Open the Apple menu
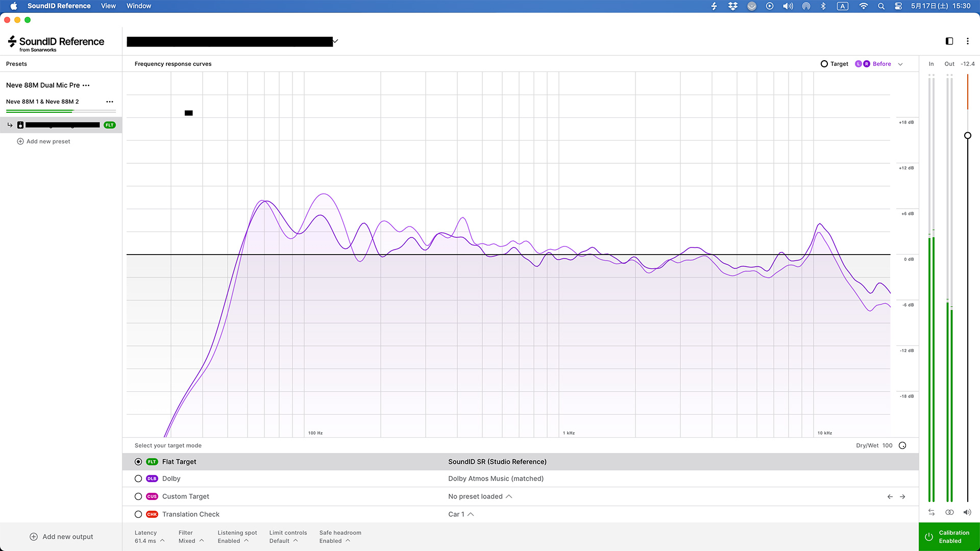 click(x=14, y=6)
